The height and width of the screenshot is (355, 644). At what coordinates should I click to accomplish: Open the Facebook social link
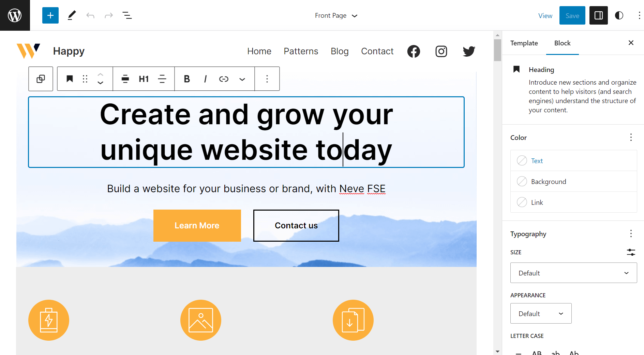pos(414,51)
